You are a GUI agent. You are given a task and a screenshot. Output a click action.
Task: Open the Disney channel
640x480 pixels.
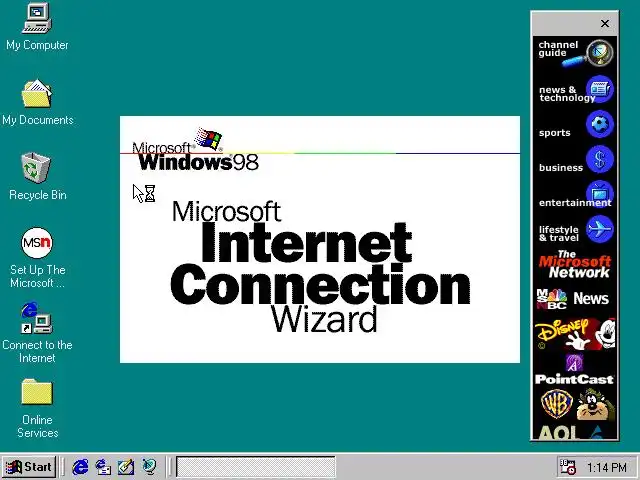click(x=575, y=334)
